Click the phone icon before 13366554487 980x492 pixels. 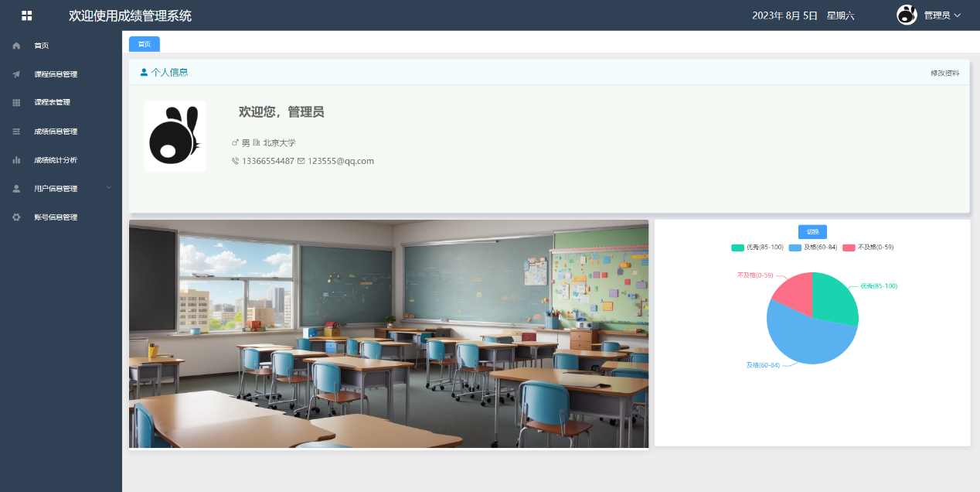[x=236, y=161]
